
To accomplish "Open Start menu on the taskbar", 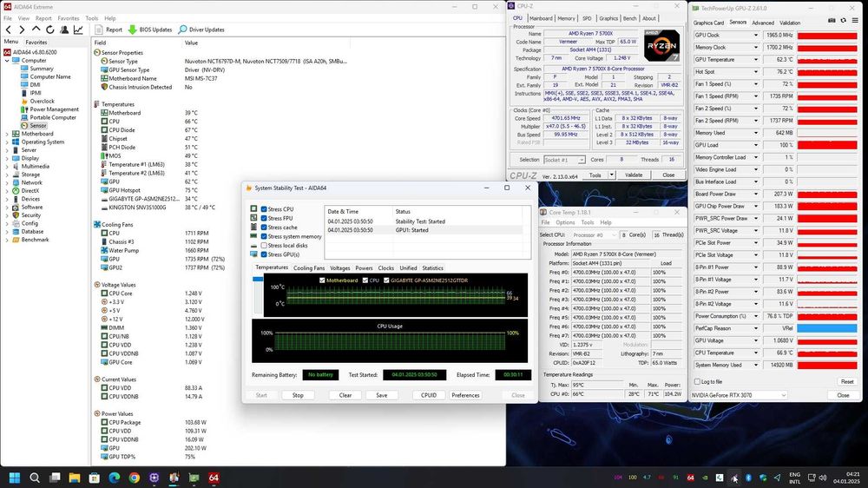I will coord(15,478).
